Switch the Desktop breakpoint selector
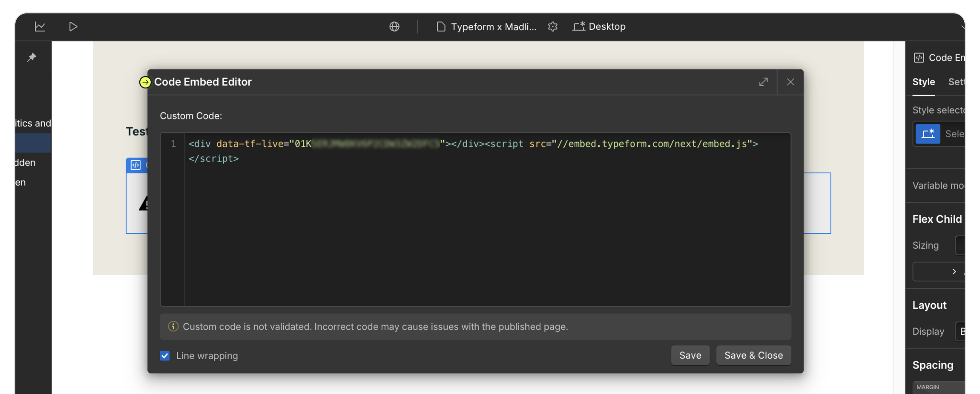The image size is (980, 394). (x=599, y=27)
